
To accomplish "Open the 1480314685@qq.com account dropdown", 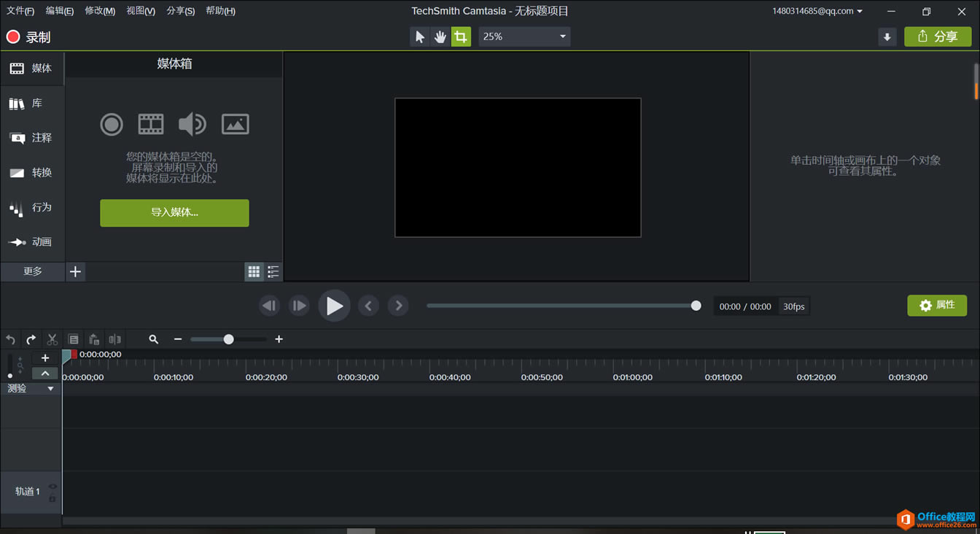I will point(817,11).
